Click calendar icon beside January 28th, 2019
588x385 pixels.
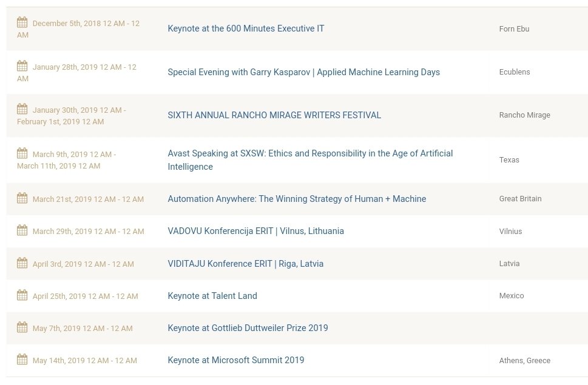click(22, 66)
